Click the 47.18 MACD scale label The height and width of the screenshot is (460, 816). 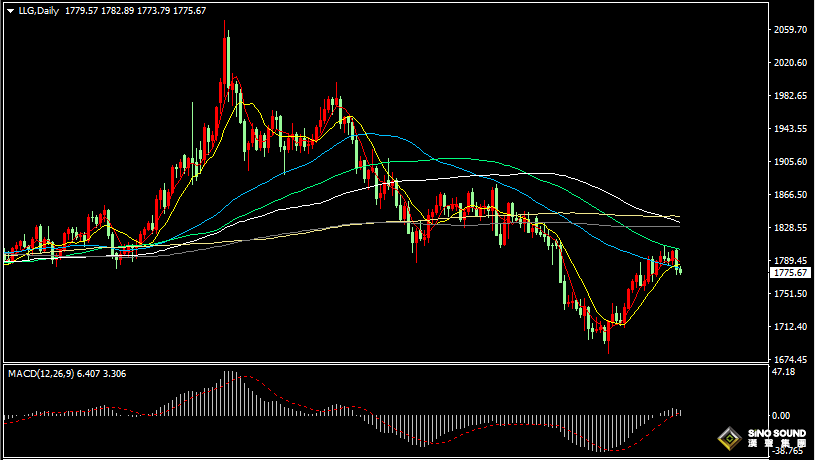783,372
